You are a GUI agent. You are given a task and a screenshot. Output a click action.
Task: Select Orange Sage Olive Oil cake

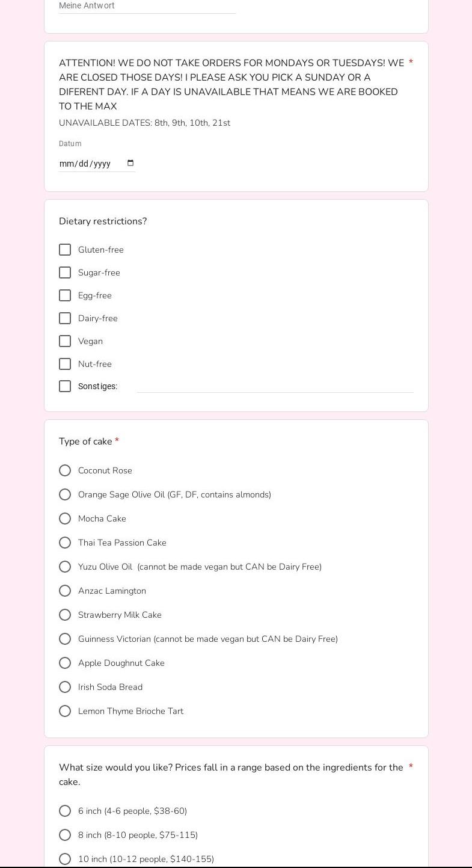pyautogui.click(x=65, y=494)
